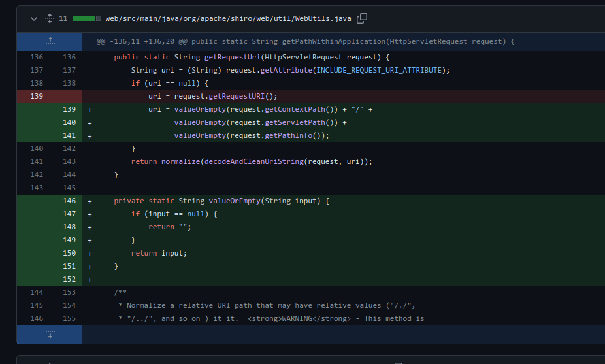The image size is (605, 364).
Task: Copy the WebUtils.java file path
Action: (361, 18)
